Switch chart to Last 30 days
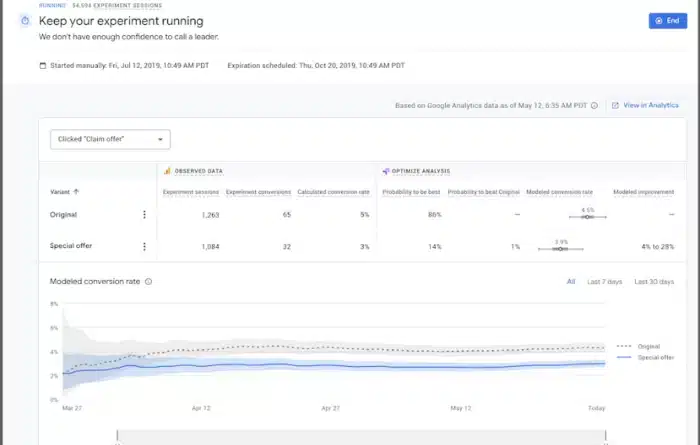Screen dimensions: 700x445 (x=655, y=282)
